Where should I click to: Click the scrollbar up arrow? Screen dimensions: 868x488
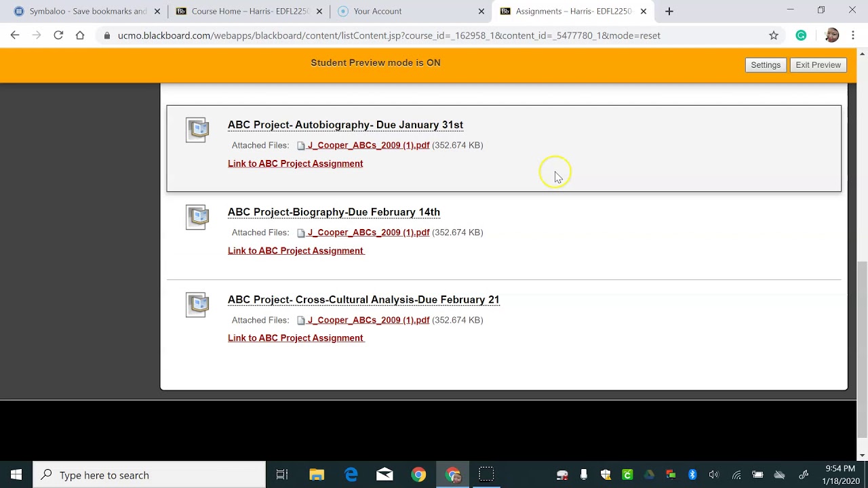click(863, 54)
